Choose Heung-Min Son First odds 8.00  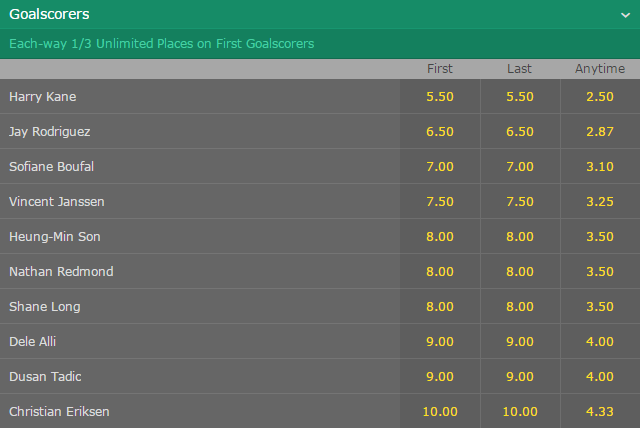(x=440, y=237)
